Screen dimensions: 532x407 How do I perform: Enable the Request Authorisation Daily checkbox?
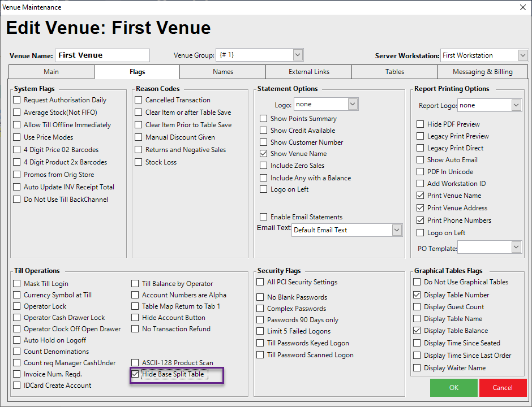pos(18,100)
